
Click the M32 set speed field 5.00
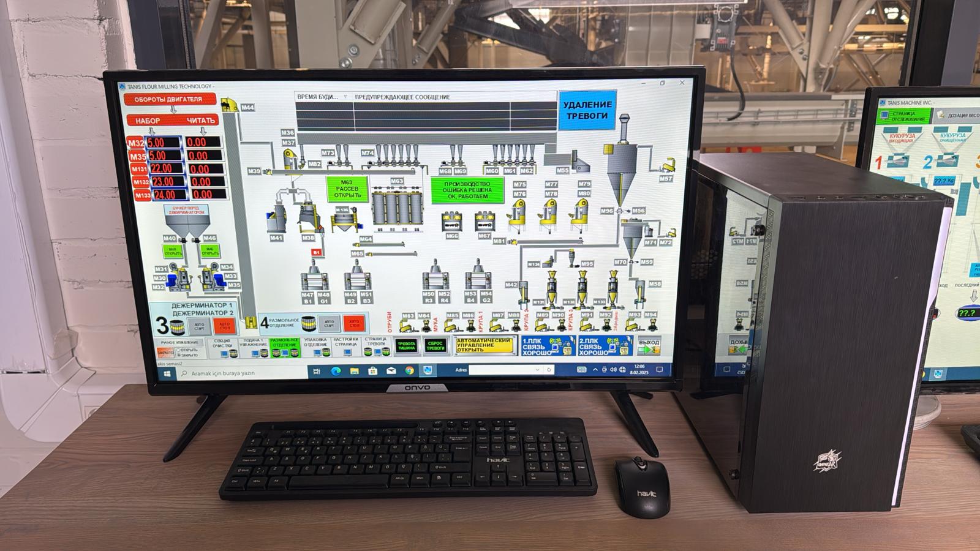click(164, 143)
